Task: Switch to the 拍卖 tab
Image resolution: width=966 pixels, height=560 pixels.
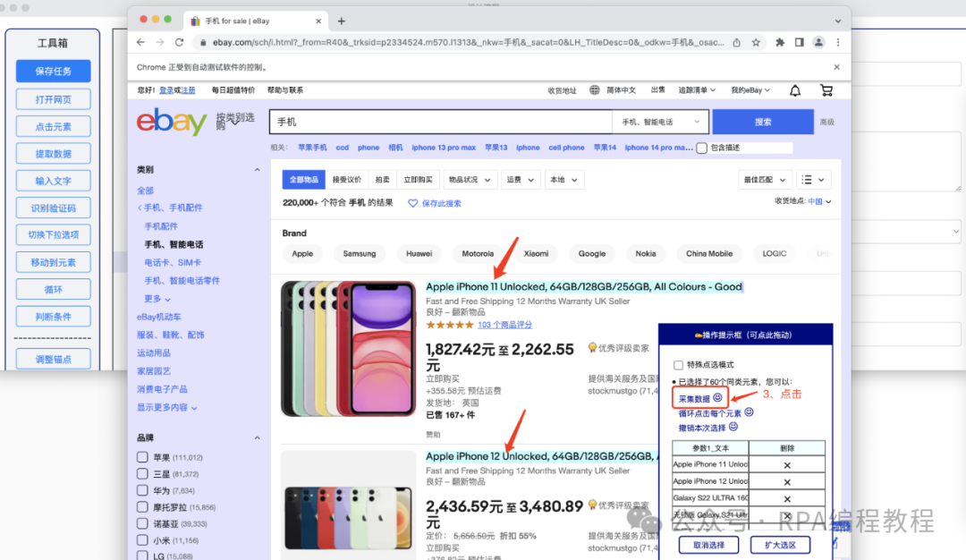Action: click(383, 180)
